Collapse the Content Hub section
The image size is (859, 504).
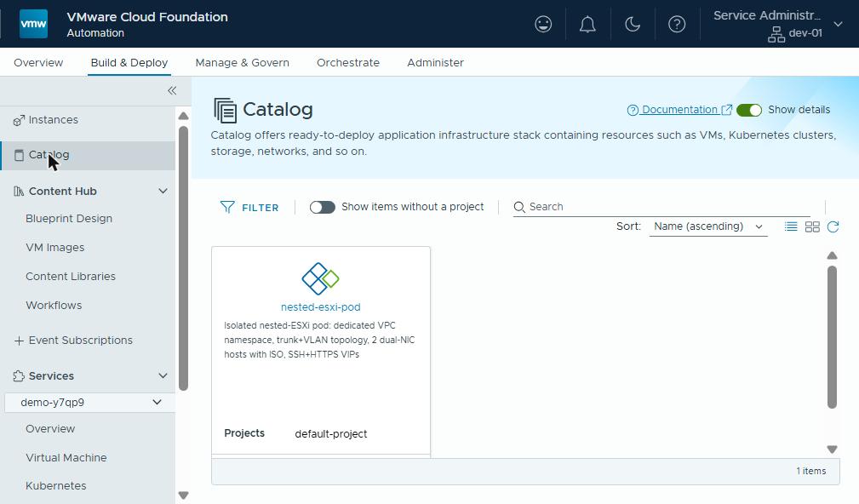click(163, 192)
